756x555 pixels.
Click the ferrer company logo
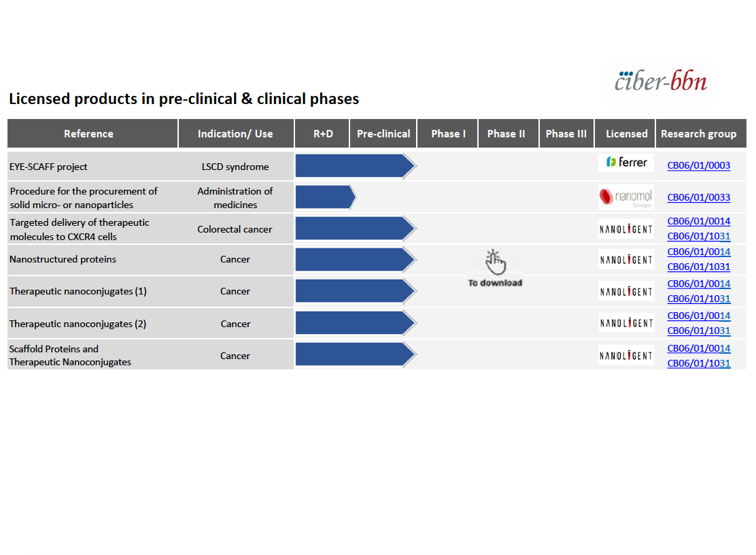click(x=626, y=163)
